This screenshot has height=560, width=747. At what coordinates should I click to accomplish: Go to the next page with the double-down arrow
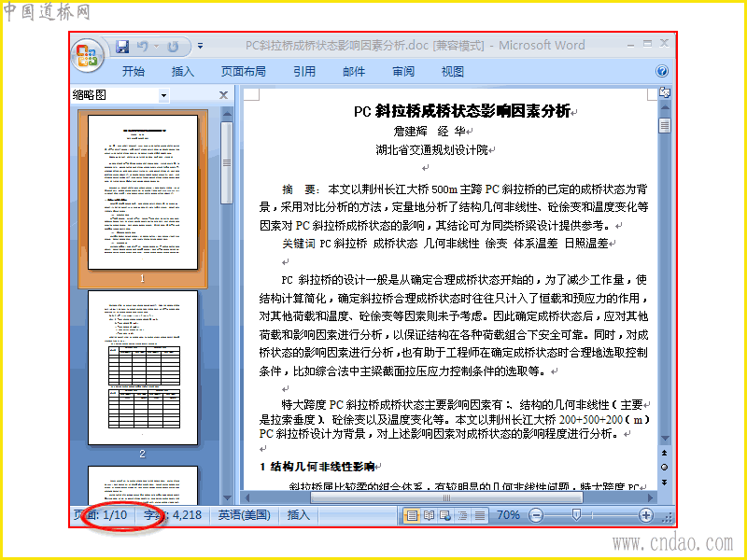click(x=665, y=483)
